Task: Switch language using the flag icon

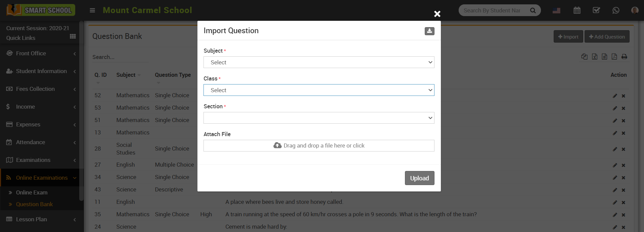Action: point(556,10)
